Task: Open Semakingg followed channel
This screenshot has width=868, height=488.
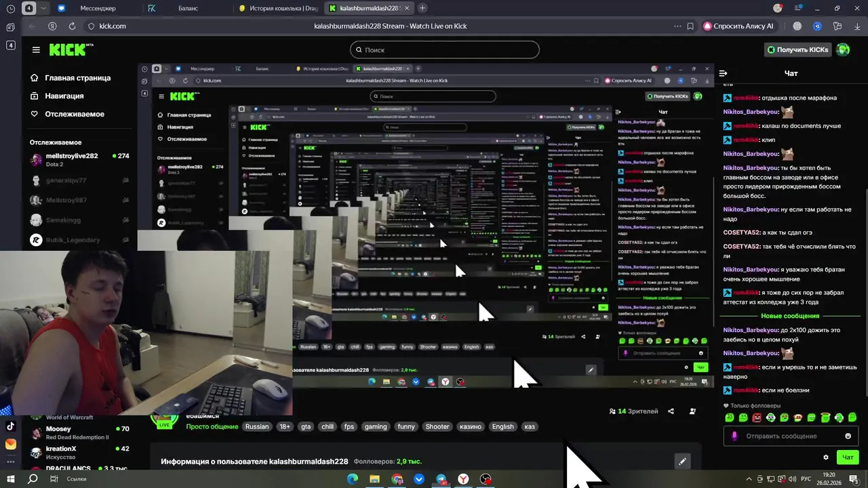Action: [79, 220]
